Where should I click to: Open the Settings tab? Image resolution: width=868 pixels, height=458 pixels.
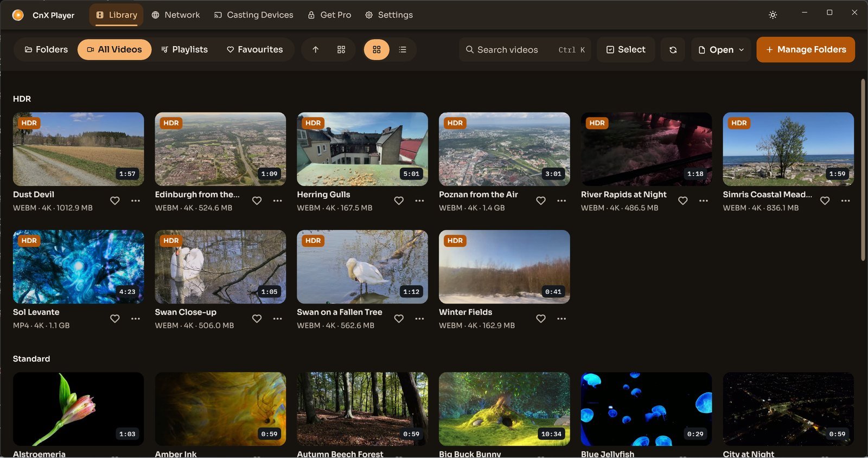pos(389,15)
